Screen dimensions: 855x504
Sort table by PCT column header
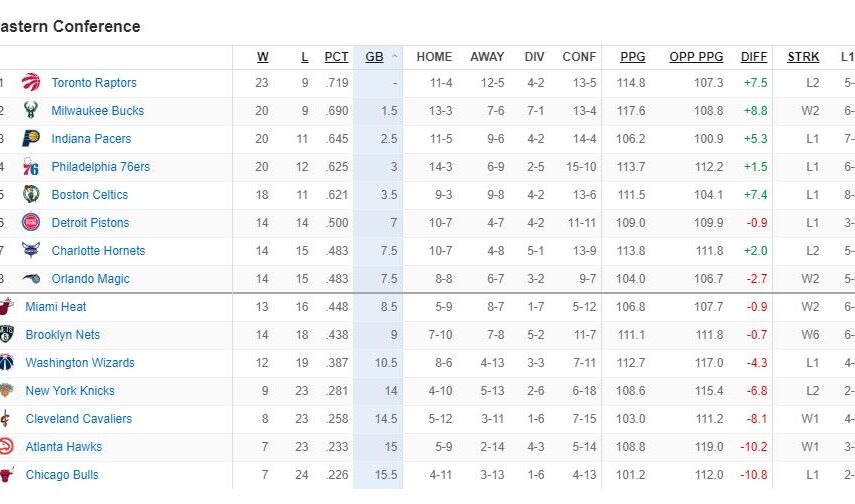(x=336, y=57)
